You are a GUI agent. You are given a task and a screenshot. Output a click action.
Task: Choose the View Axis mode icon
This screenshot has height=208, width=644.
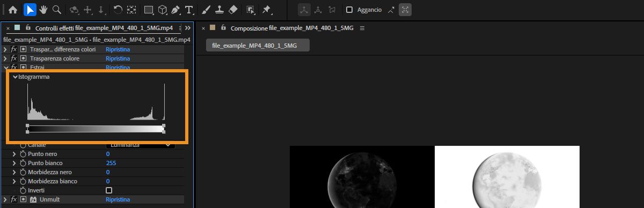[332, 10]
